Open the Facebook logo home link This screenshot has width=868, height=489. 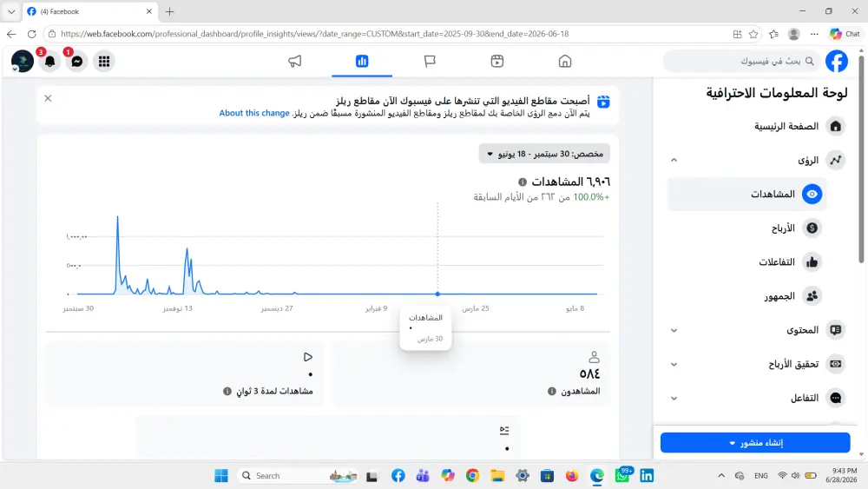pos(837,61)
